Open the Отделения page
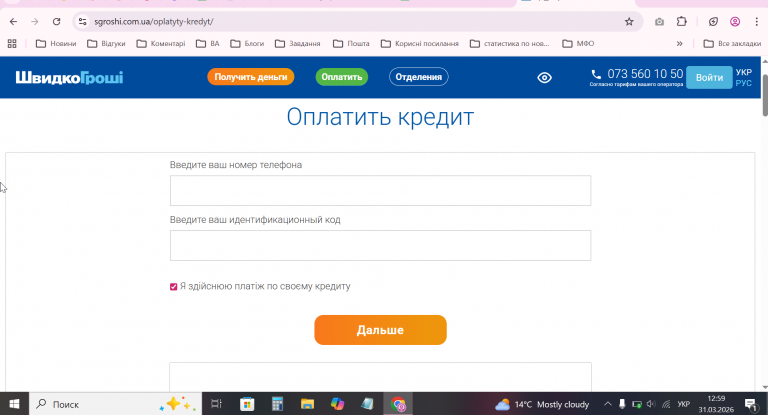 pos(418,77)
